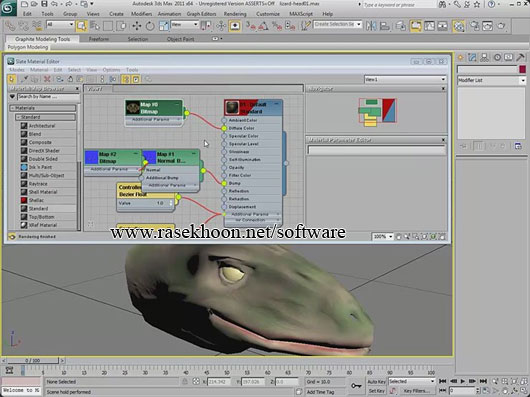Open the Selected key filter dropdown

[x=411, y=381]
